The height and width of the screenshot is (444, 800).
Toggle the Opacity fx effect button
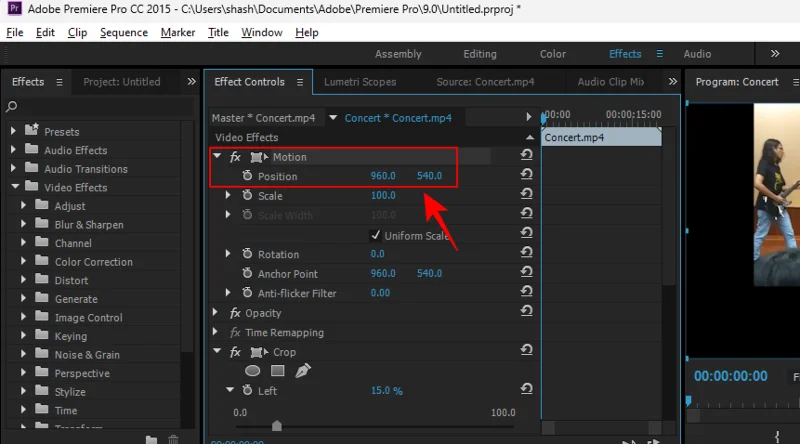tap(235, 313)
